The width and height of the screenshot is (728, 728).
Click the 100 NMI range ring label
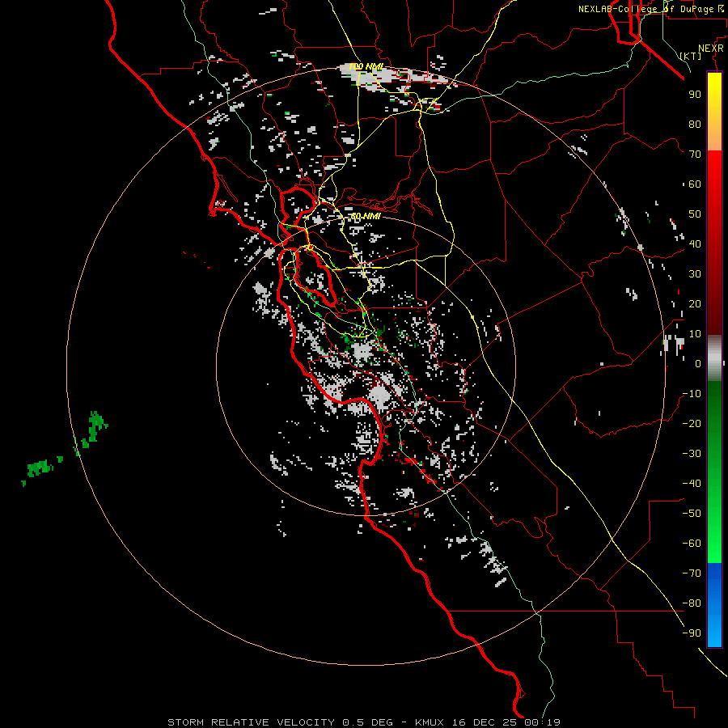pos(366,67)
